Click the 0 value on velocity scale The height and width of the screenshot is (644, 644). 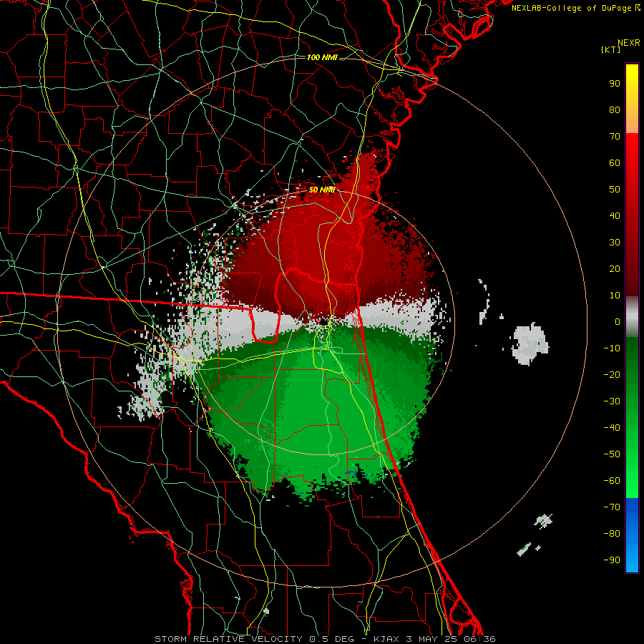coord(618,322)
